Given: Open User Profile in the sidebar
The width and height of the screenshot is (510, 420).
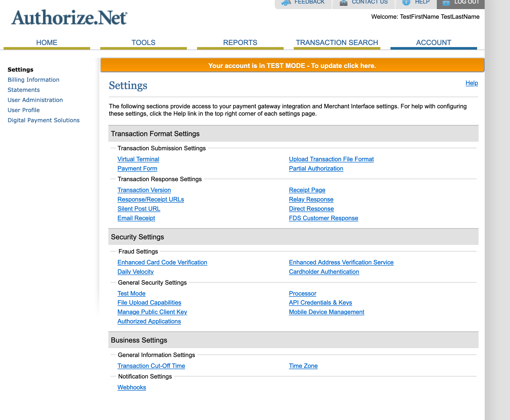Looking at the screenshot, I should 24,110.
